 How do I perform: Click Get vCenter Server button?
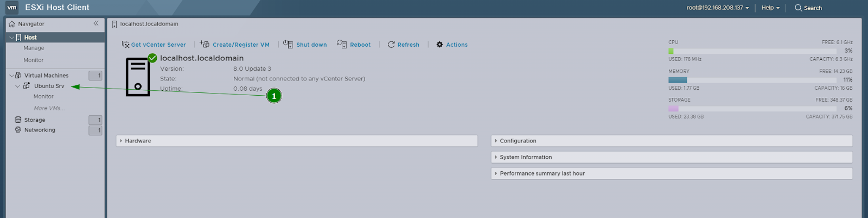click(x=154, y=45)
